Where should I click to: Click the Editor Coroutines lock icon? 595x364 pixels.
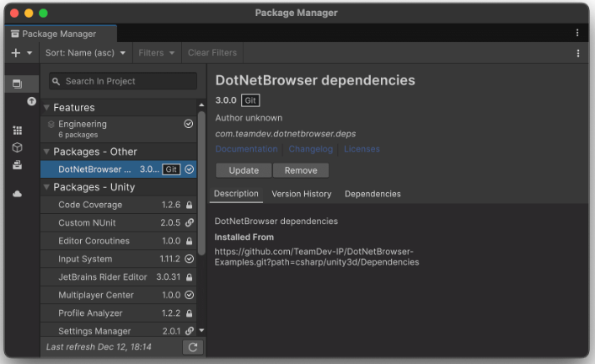coord(189,241)
